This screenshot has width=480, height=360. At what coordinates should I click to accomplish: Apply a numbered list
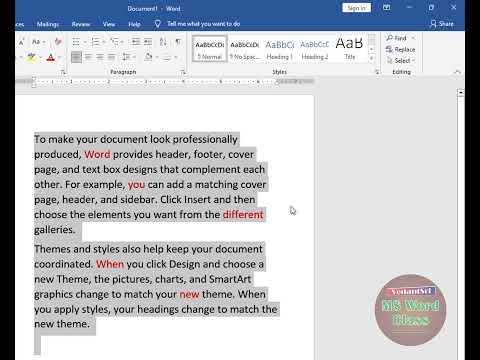pos(95,42)
